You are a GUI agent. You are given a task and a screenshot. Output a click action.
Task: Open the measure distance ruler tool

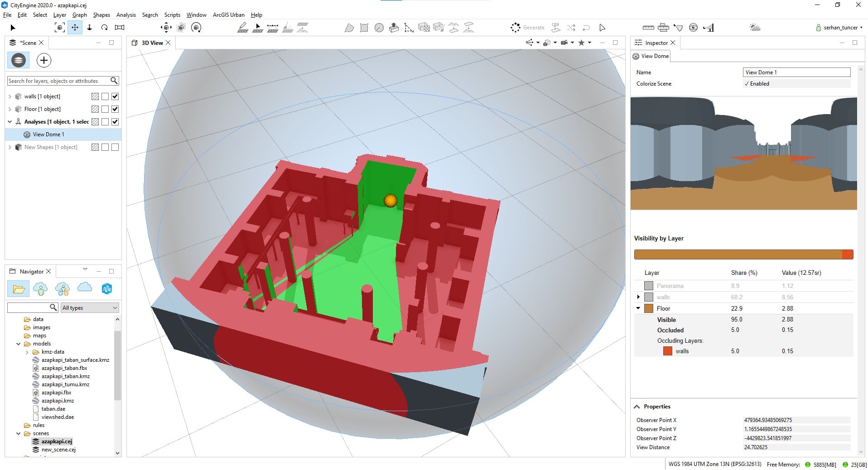point(648,28)
